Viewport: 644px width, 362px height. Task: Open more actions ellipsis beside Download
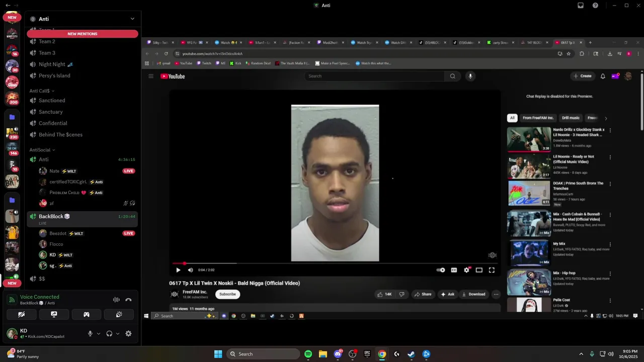point(496,294)
